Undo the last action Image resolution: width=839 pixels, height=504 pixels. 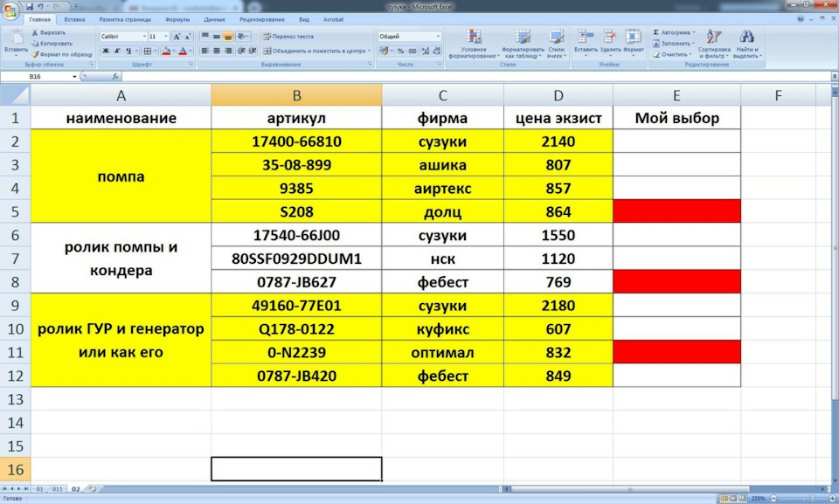click(x=41, y=6)
